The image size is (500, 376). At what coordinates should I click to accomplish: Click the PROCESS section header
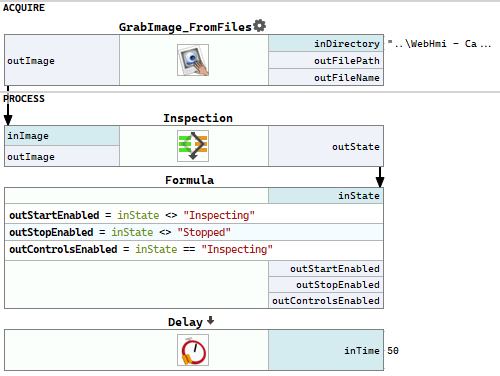24,99
